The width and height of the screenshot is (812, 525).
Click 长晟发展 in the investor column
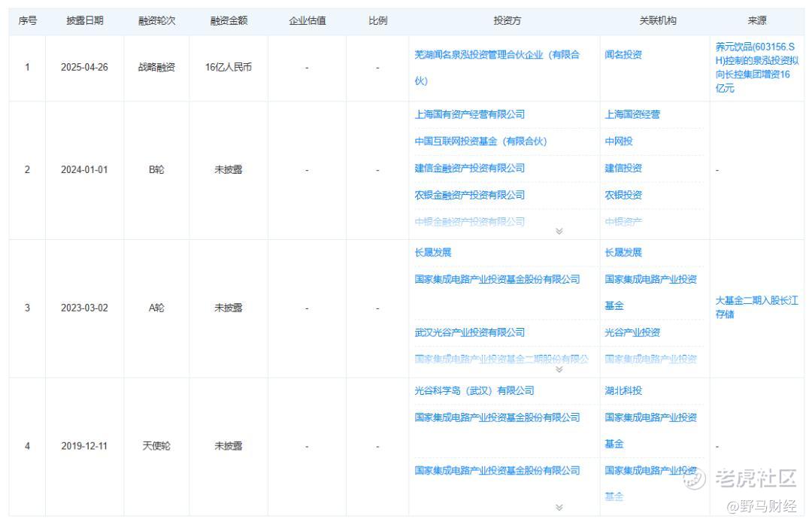[433, 253]
